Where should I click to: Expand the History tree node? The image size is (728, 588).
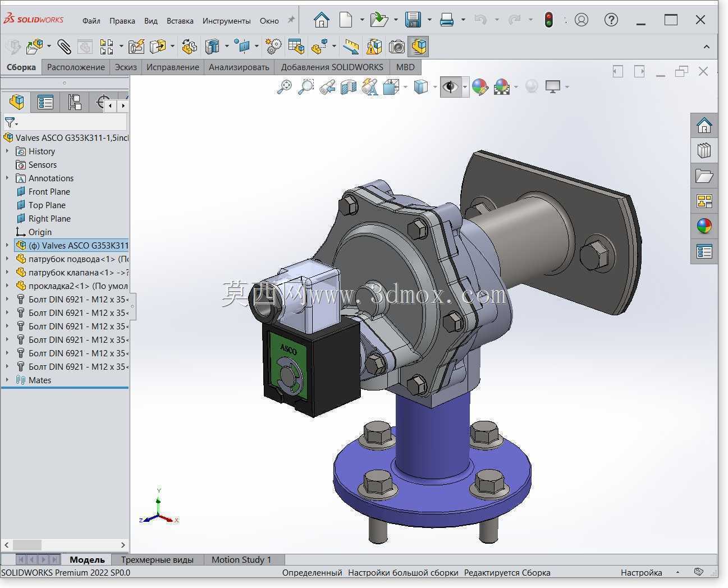coord(7,151)
